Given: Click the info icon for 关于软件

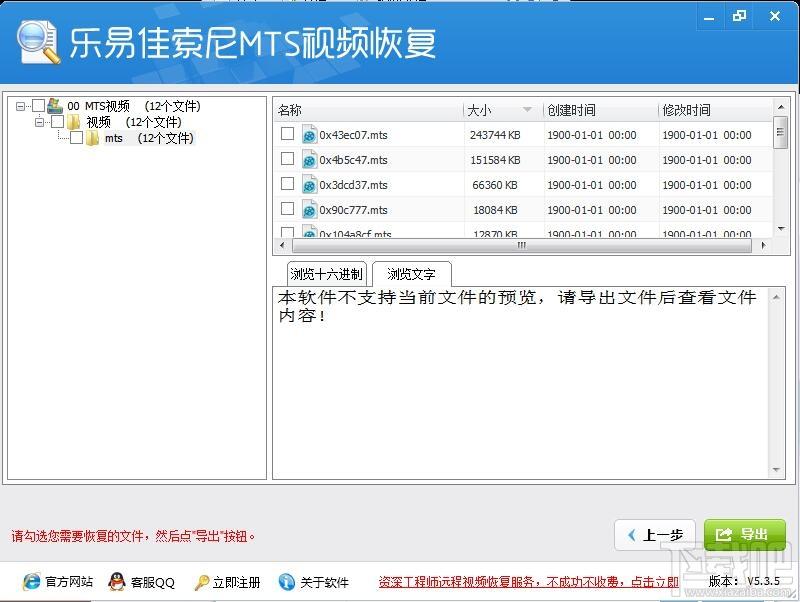Looking at the screenshot, I should point(287,582).
